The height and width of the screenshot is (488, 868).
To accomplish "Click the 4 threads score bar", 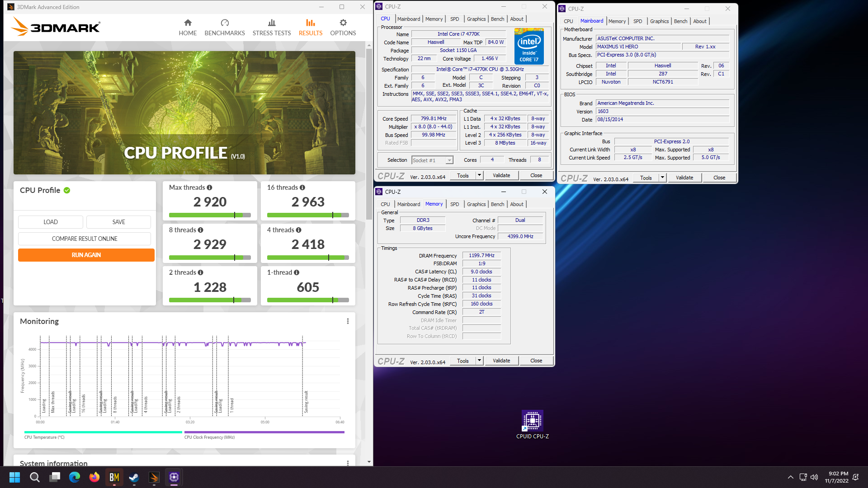I will (308, 258).
